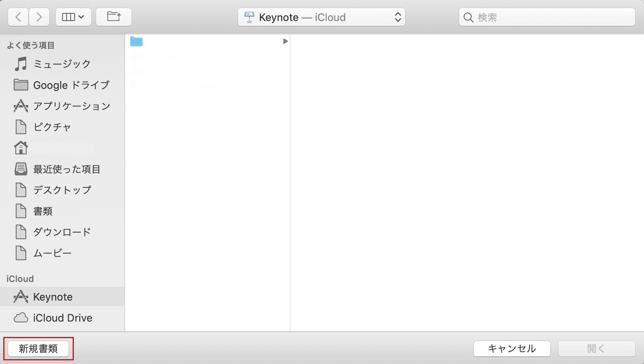The image size is (644, 364).
Task: Click the 新規書類 button
Action: (38, 349)
